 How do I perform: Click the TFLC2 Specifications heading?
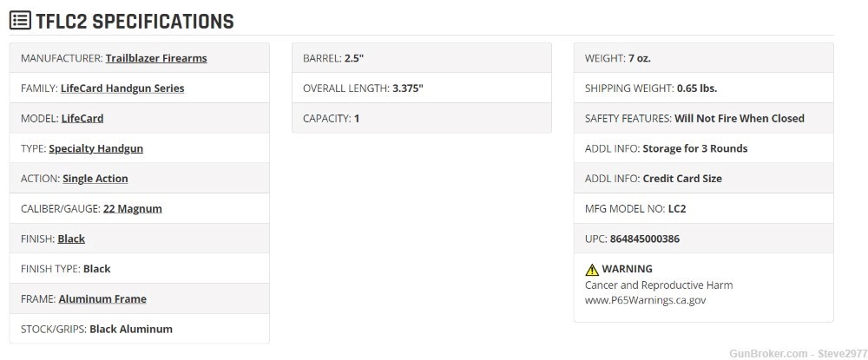(135, 21)
